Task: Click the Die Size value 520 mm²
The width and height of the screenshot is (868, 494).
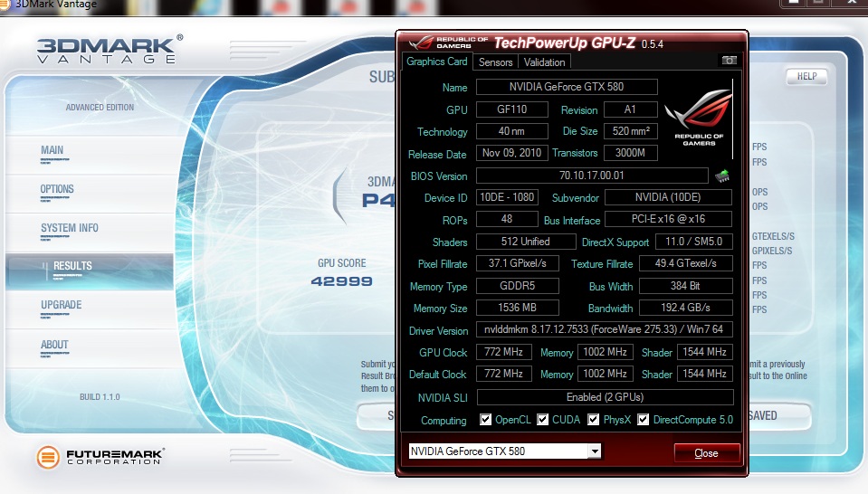Action: click(631, 131)
